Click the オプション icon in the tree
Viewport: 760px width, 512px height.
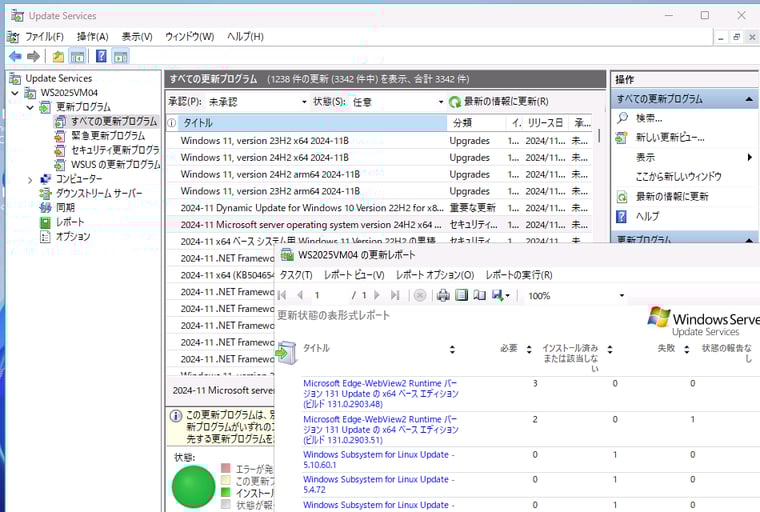45,237
